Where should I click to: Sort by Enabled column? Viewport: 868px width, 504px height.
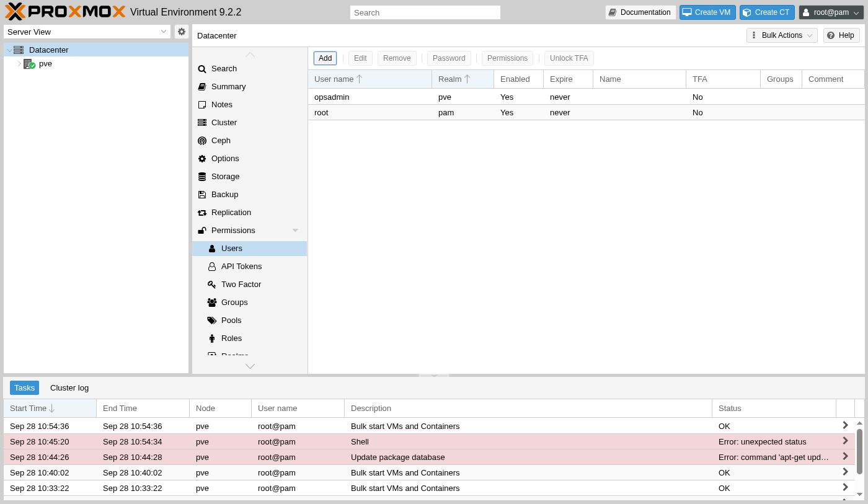point(519,79)
